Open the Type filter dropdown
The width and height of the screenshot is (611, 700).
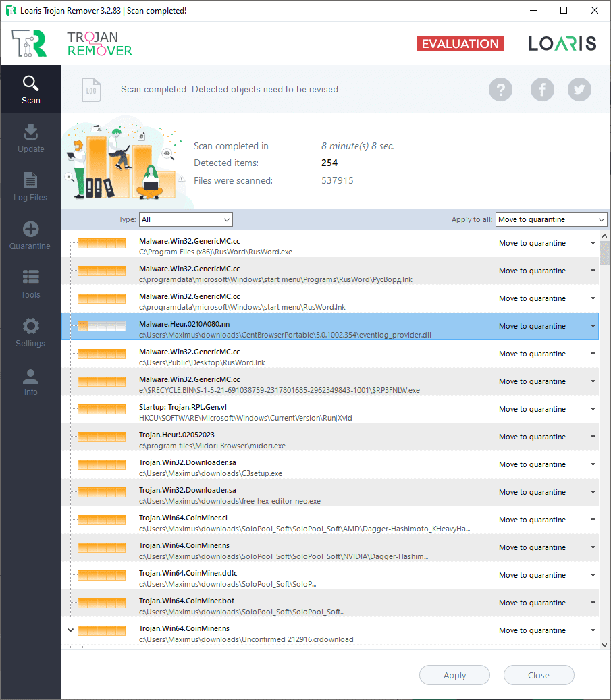[x=186, y=219]
